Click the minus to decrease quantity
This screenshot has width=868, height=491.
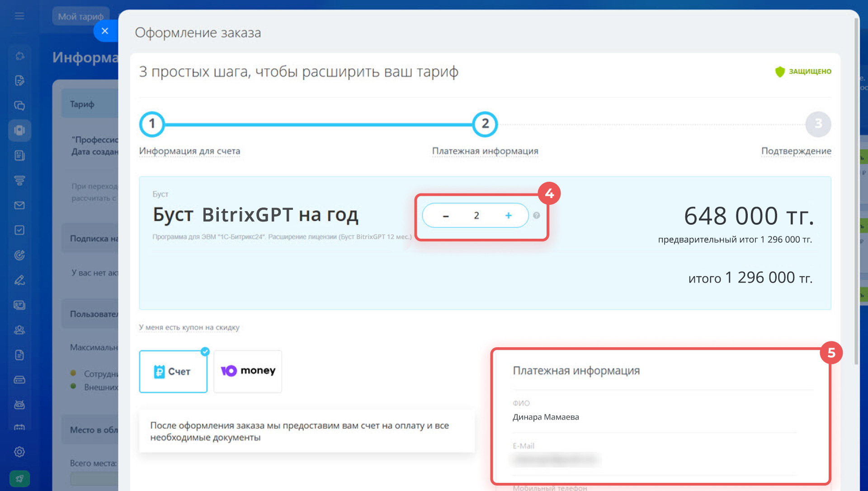click(446, 216)
